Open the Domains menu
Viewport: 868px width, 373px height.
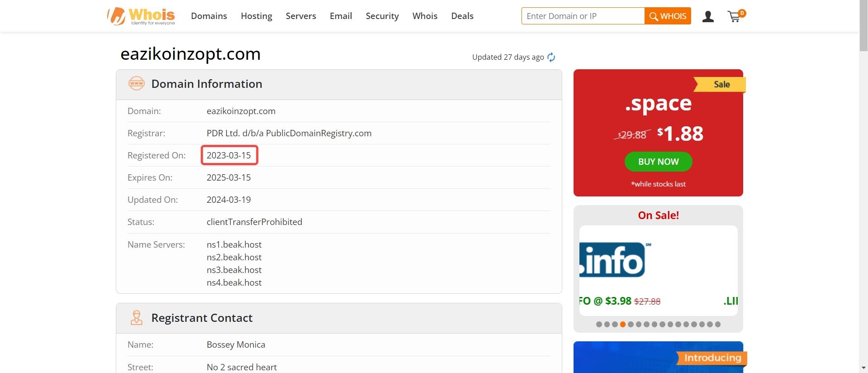[209, 16]
